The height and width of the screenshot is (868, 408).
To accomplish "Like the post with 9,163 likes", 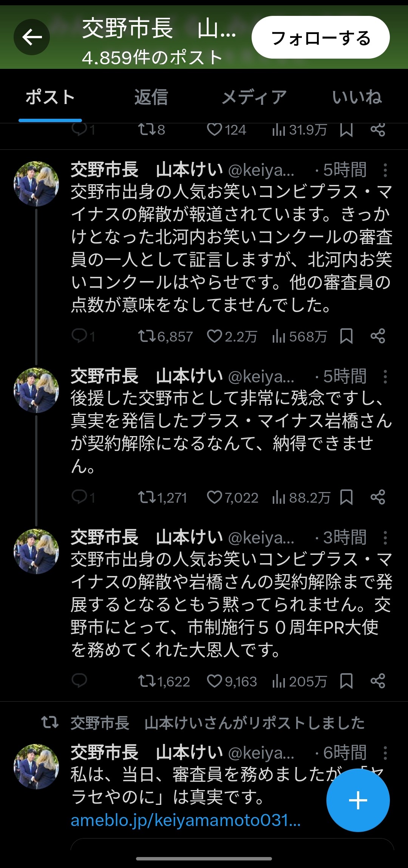I will click(215, 681).
